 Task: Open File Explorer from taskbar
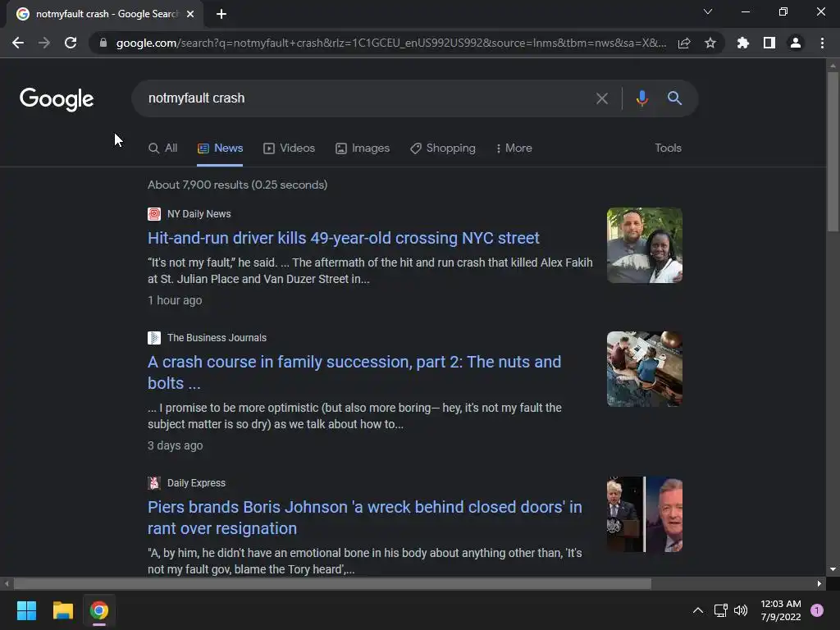(x=62, y=610)
